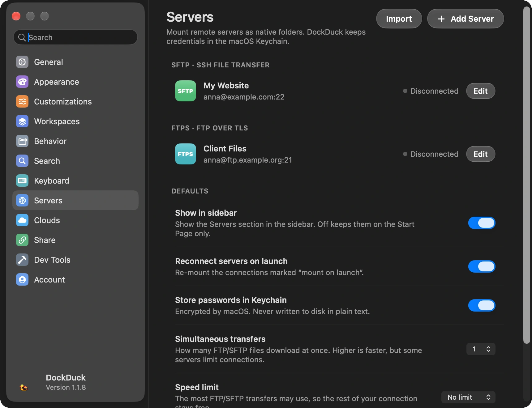Viewport: 532px width, 408px height.
Task: Click the Search magnifier icon in sidebar list
Action: pos(22,161)
